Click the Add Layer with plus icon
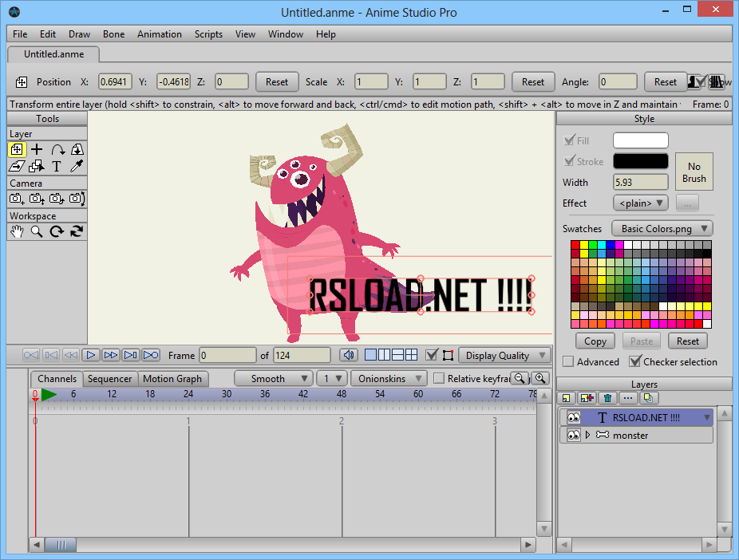739x560 pixels. pos(587,398)
